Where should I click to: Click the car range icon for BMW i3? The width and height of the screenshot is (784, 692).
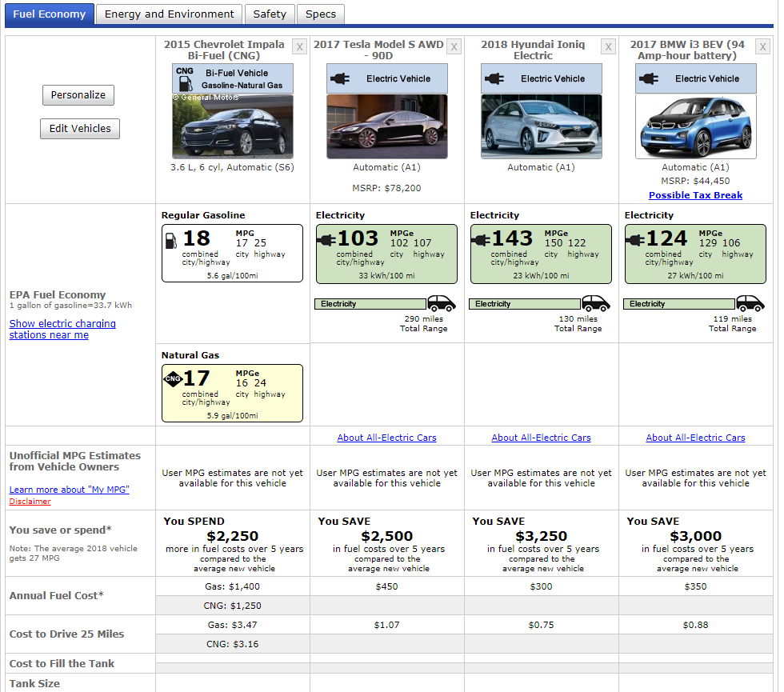coord(750,303)
